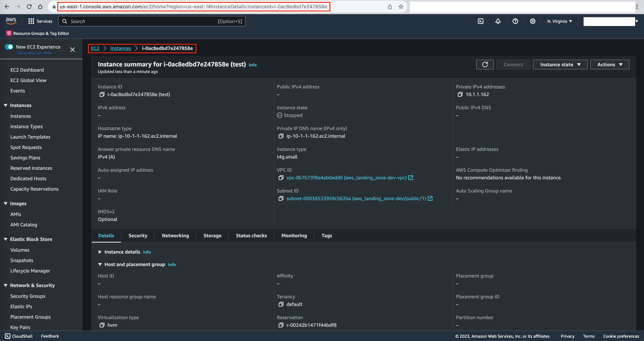The height and width of the screenshot is (341, 644).
Task: Click the browser home button
Action: point(40,7)
